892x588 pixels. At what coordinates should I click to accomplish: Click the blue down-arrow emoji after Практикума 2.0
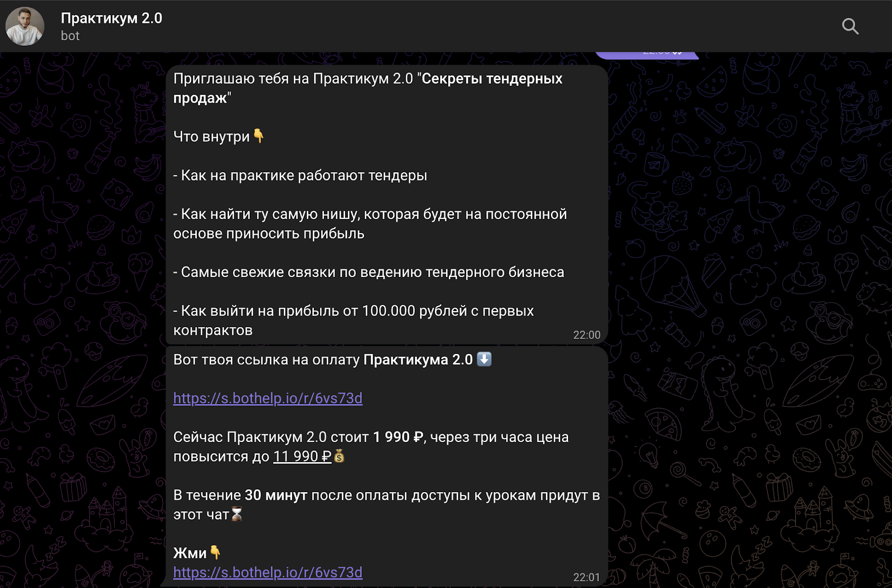pyautogui.click(x=484, y=359)
